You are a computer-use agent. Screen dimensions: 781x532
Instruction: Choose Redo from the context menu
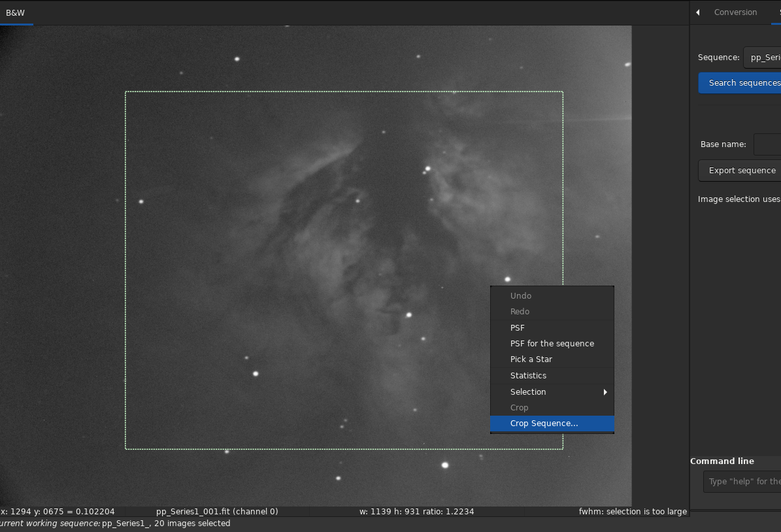tap(520, 312)
